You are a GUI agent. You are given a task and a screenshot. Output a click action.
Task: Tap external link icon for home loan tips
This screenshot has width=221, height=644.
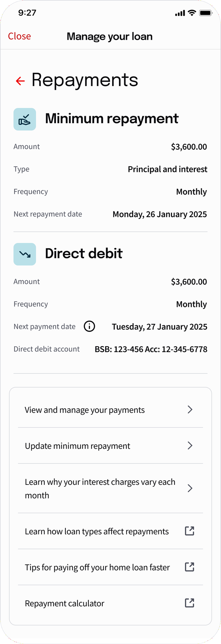(190, 567)
